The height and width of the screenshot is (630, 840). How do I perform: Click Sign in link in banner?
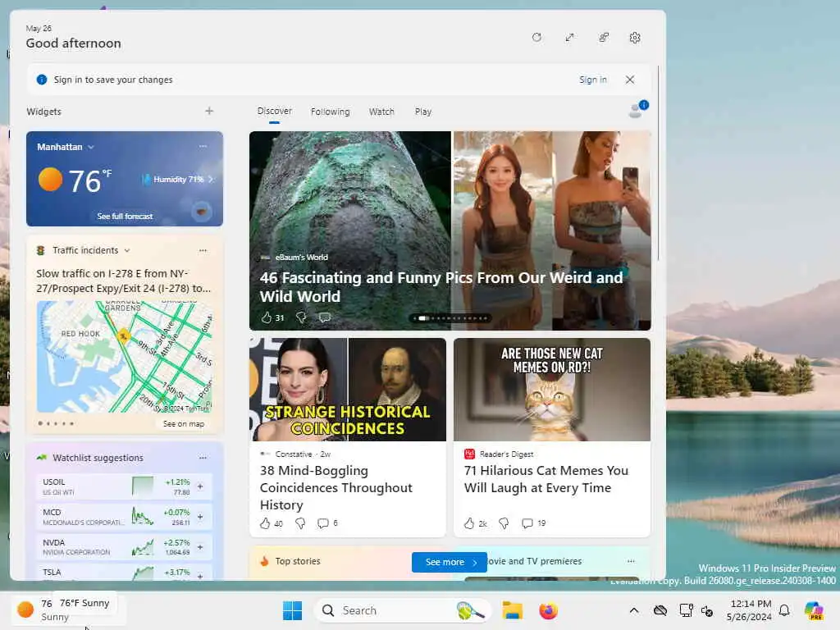point(592,80)
